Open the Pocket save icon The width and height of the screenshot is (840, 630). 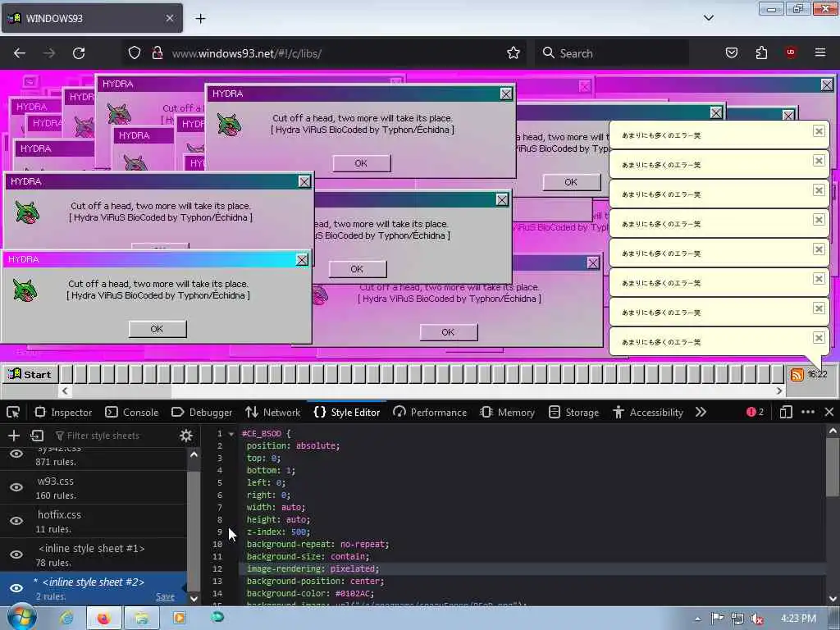click(x=731, y=53)
